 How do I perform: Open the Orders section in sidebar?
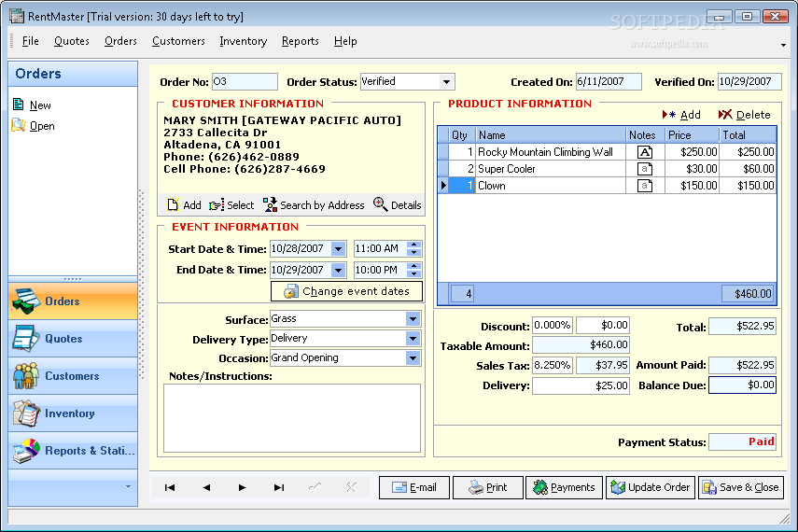(73, 301)
